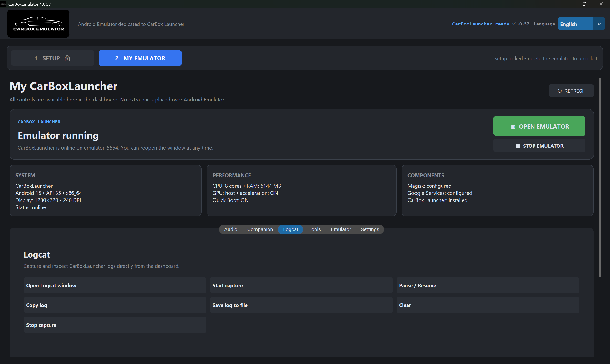Open the Settings tab
This screenshot has height=364, width=610.
click(370, 229)
